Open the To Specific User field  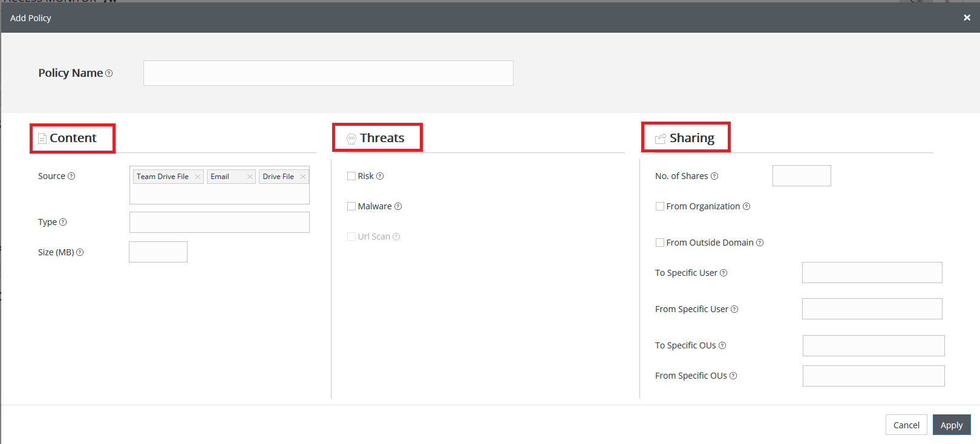tap(872, 273)
